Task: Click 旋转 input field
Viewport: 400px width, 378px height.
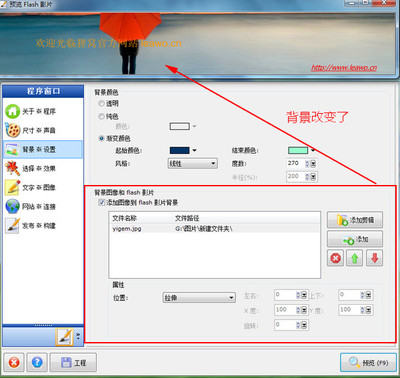Action: point(285,325)
